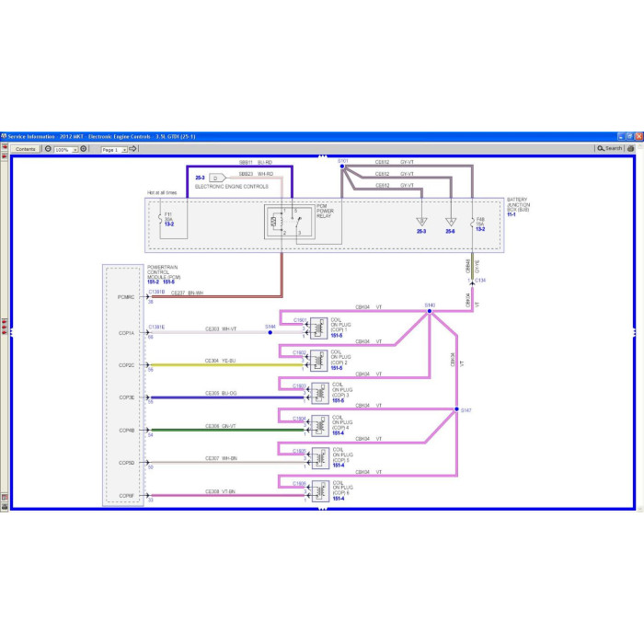Click the second red icon in left sidebar
Image resolution: width=644 pixels, height=644 pixels.
5,156
